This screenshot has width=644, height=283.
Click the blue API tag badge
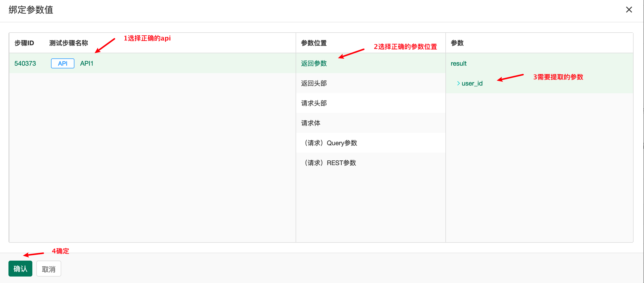point(62,63)
